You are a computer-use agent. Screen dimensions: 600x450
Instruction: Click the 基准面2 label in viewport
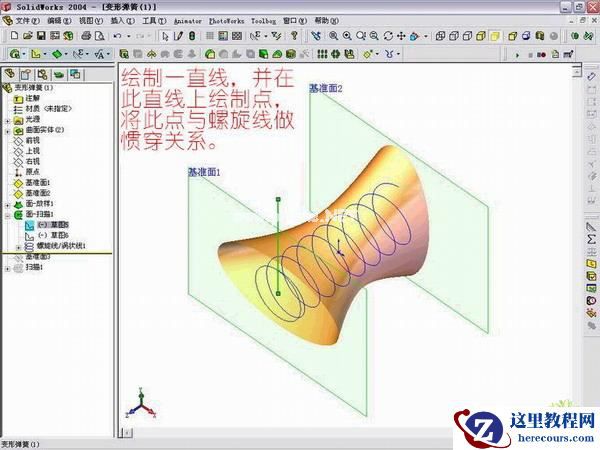[326, 88]
